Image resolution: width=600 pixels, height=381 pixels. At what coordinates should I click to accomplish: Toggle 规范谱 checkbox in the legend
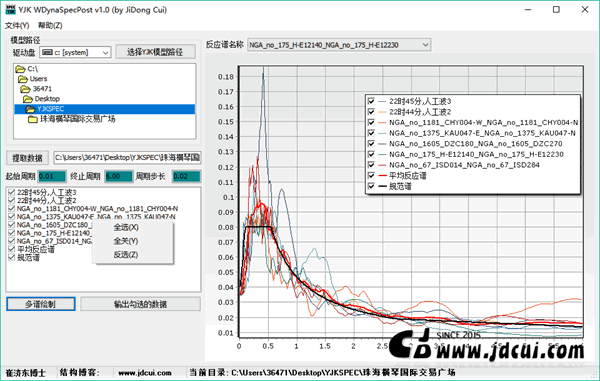click(371, 186)
